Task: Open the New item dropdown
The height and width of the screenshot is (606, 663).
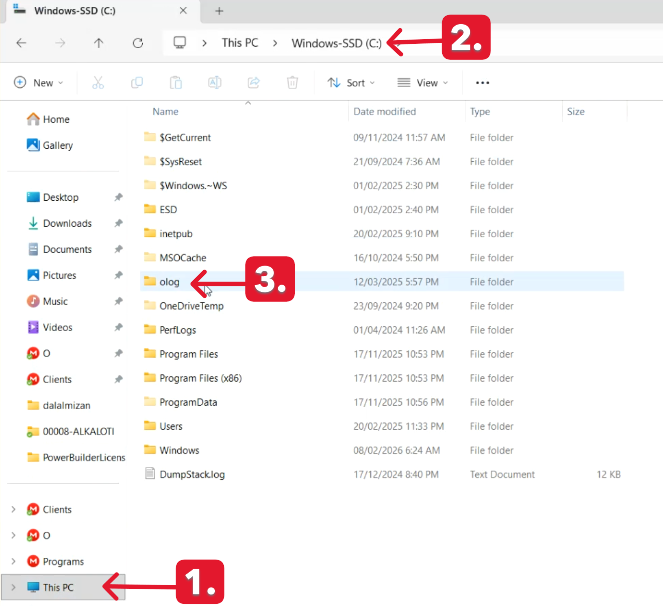Action: pyautogui.click(x=38, y=83)
